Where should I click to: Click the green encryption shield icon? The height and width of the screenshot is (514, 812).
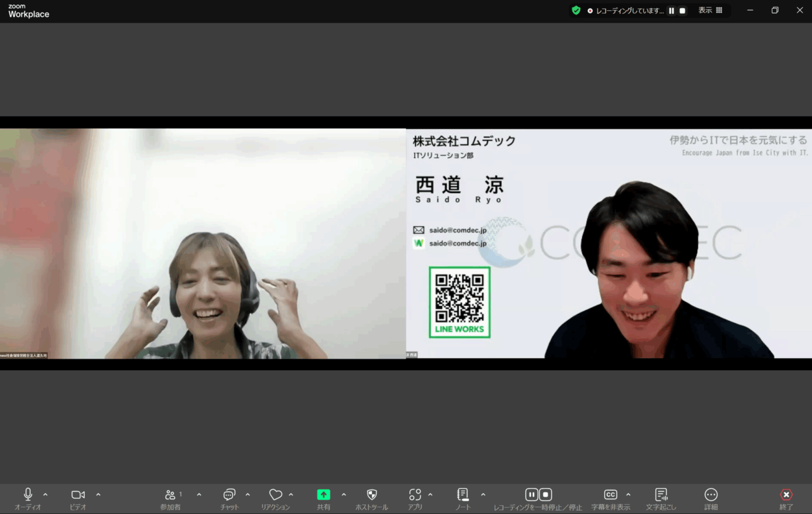pos(576,10)
